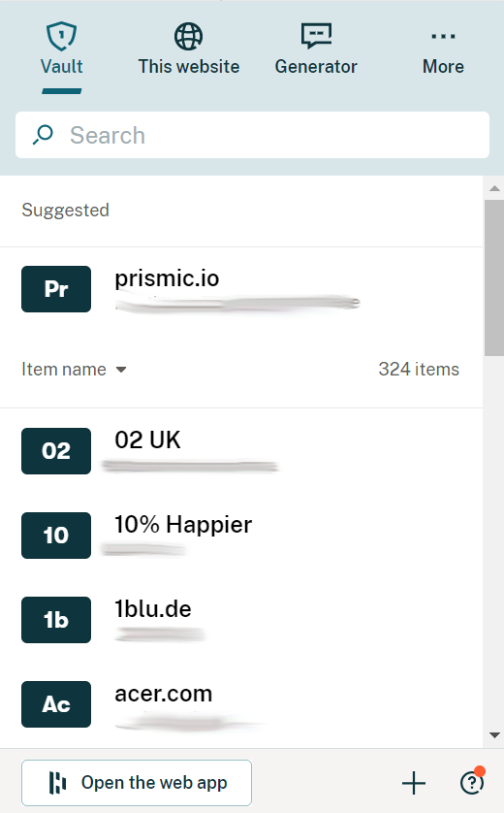Open the Generator tab
Screen dimensions: 504x813
tap(316, 49)
